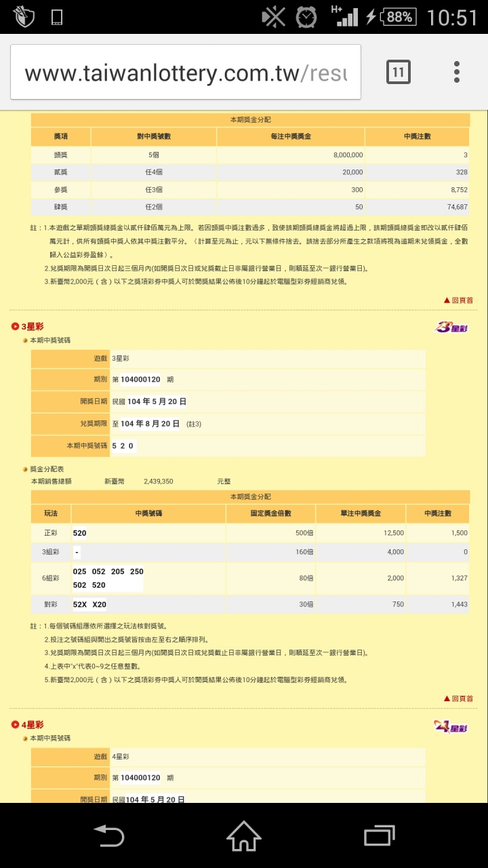Screen dimensions: 488x868
Task: Tap the shield icon in the status bar
Action: click(24, 17)
